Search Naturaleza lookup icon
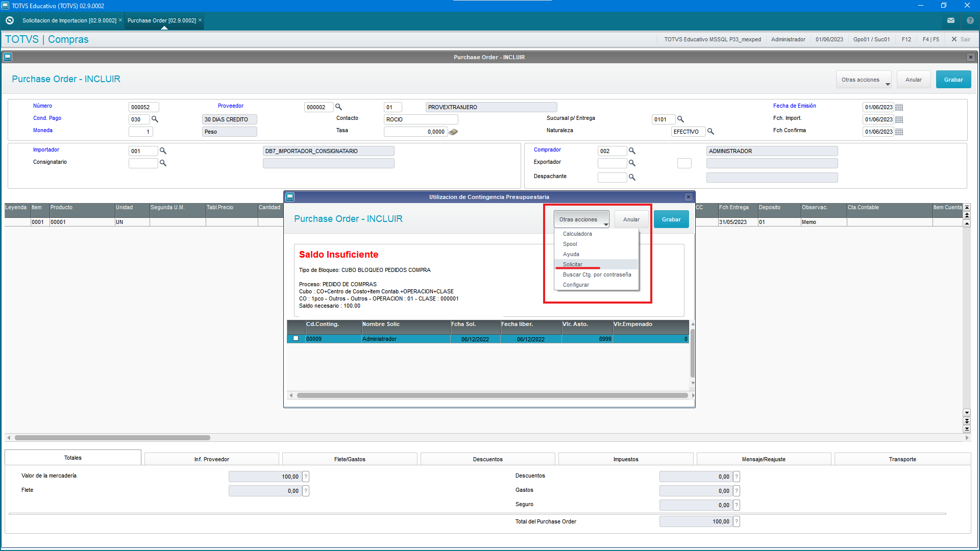This screenshot has width=980, height=551. [x=710, y=132]
